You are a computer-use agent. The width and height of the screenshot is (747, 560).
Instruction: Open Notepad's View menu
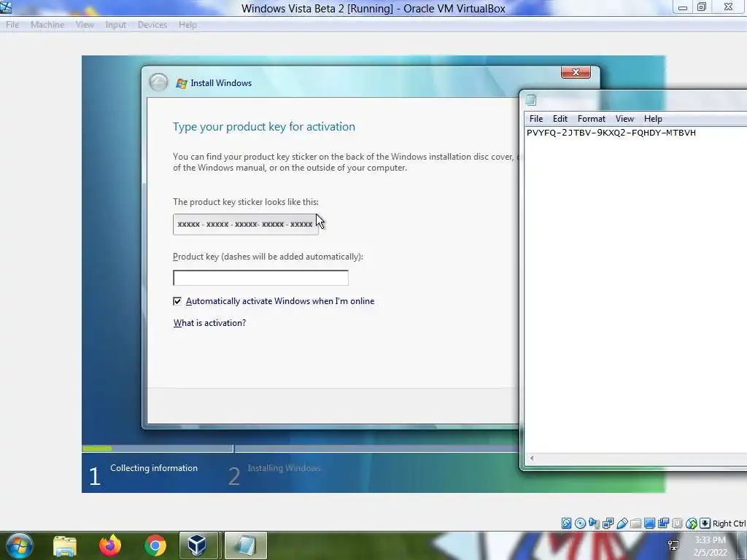point(624,119)
